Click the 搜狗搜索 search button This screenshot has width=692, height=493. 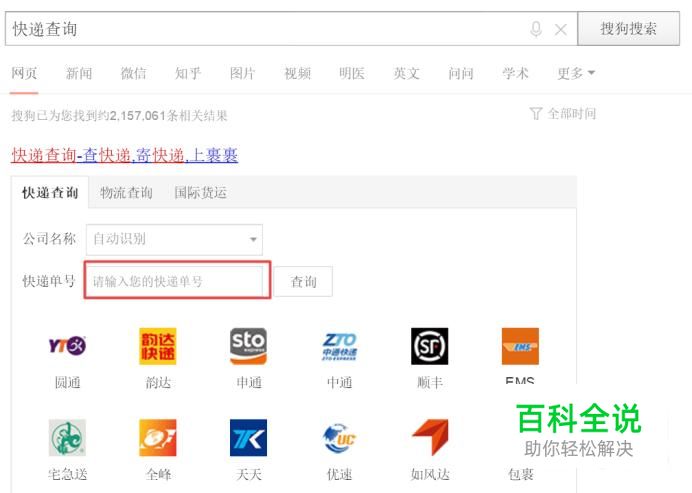(628, 29)
